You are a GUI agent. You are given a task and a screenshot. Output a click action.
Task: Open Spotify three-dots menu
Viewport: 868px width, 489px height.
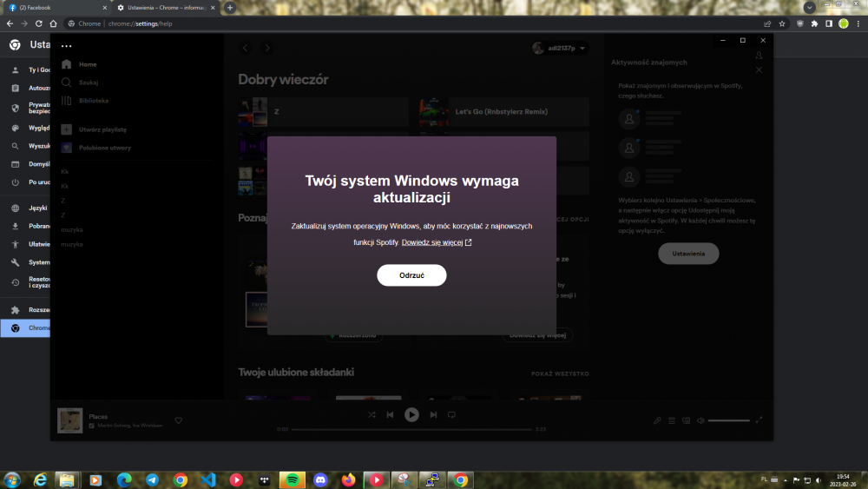click(67, 46)
